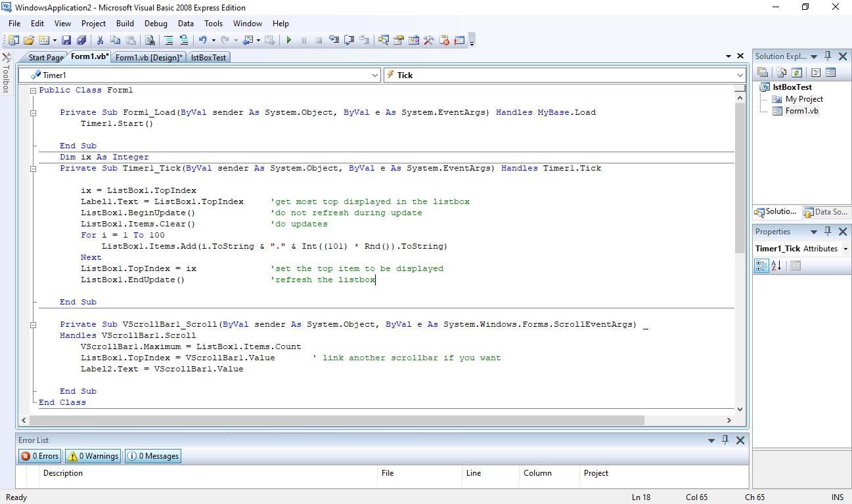Click the Step Into debug icon
The height and width of the screenshot is (504, 852).
334,40
